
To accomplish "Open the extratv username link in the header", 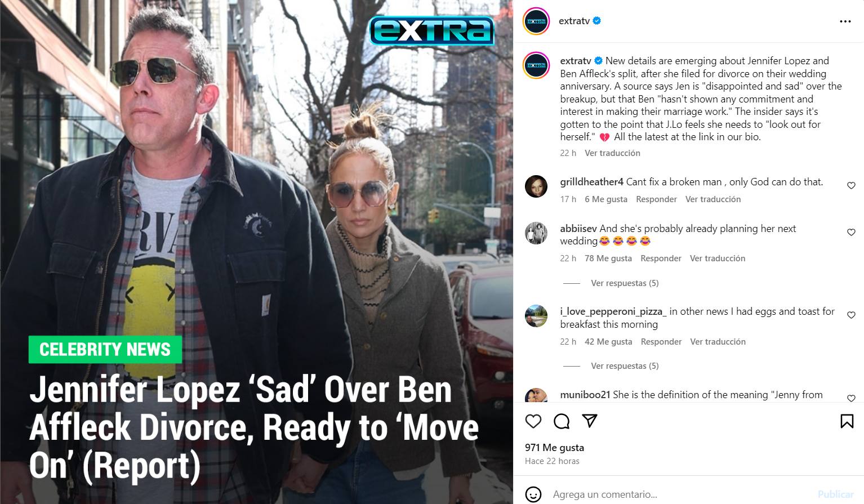I will [574, 21].
